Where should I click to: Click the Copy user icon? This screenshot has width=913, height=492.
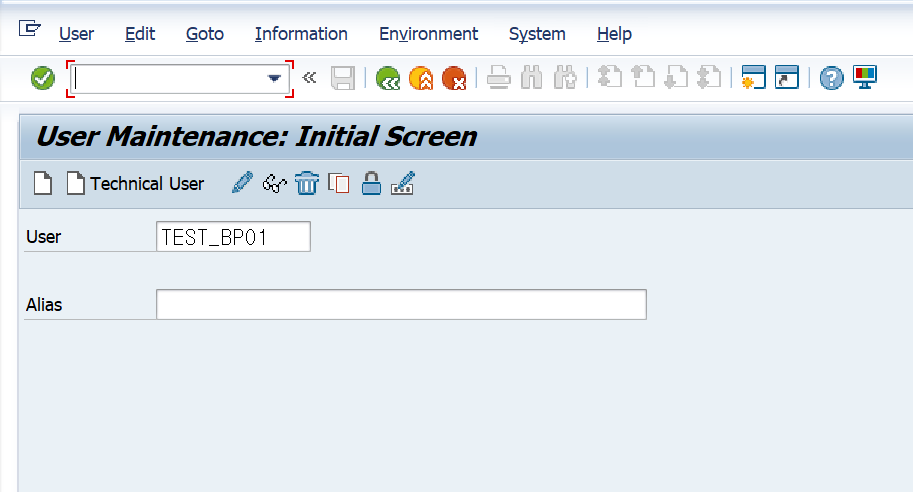click(338, 183)
